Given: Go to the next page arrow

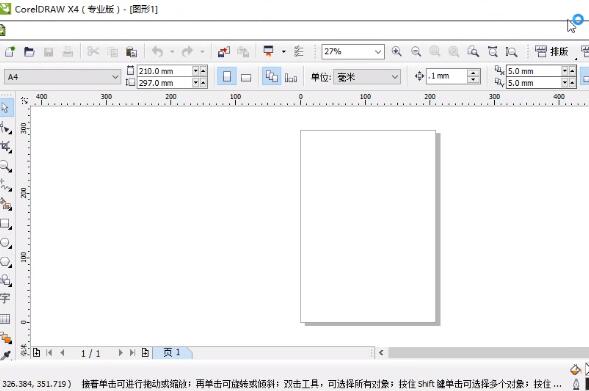Looking at the screenshot, I should [120, 353].
